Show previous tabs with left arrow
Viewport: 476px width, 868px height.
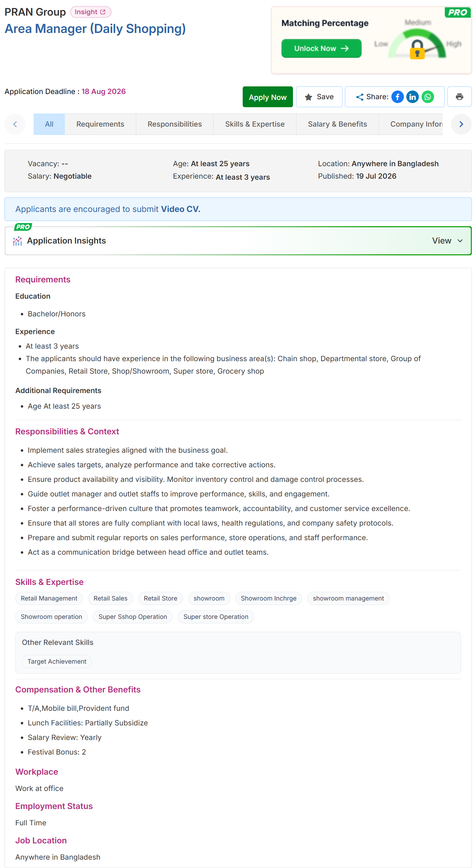click(15, 124)
